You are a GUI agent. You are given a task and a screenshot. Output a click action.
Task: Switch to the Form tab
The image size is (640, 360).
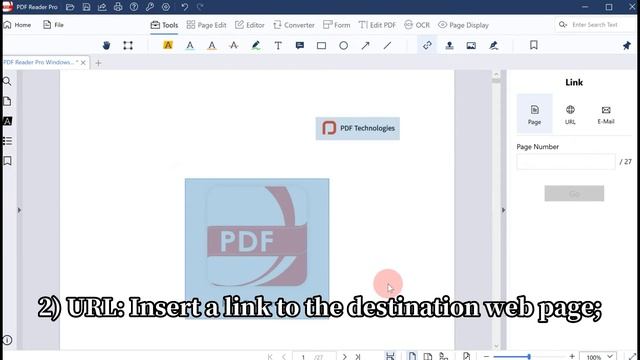(x=336, y=25)
